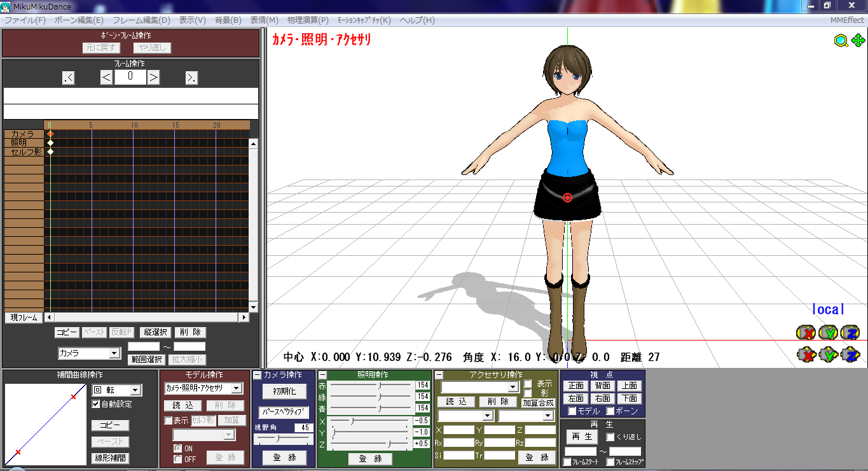Jump to next keyframe with '>.' button
Viewport: 868px width, 471px height.
click(191, 78)
